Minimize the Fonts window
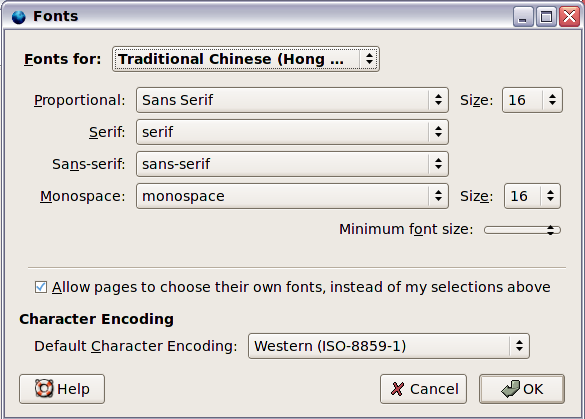 pyautogui.click(x=523, y=17)
